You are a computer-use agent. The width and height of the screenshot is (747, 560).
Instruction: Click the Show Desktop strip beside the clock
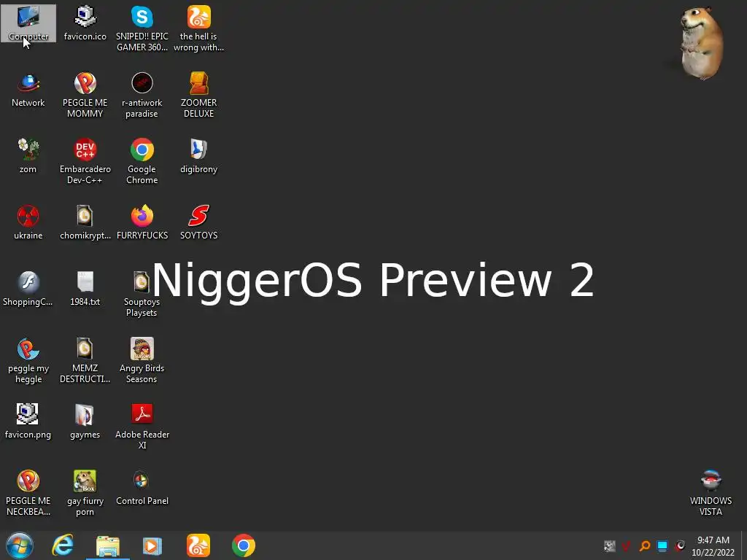[x=743, y=545]
